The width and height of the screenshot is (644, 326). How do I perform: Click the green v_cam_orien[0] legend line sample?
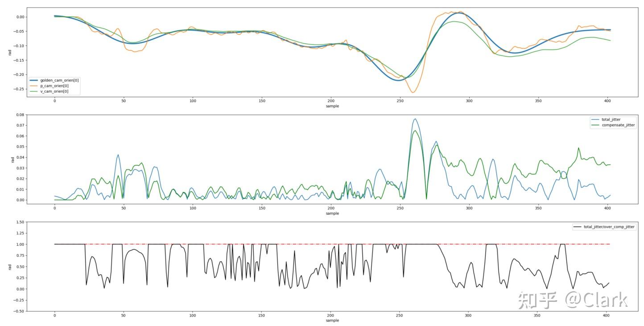click(34, 91)
